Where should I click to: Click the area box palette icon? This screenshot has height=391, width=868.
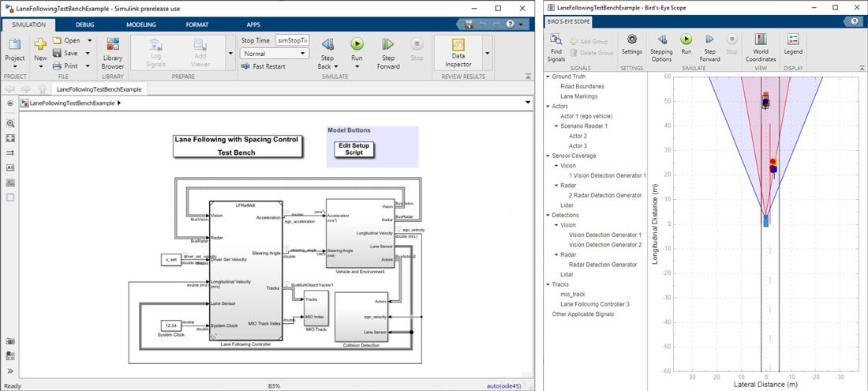tap(10, 197)
